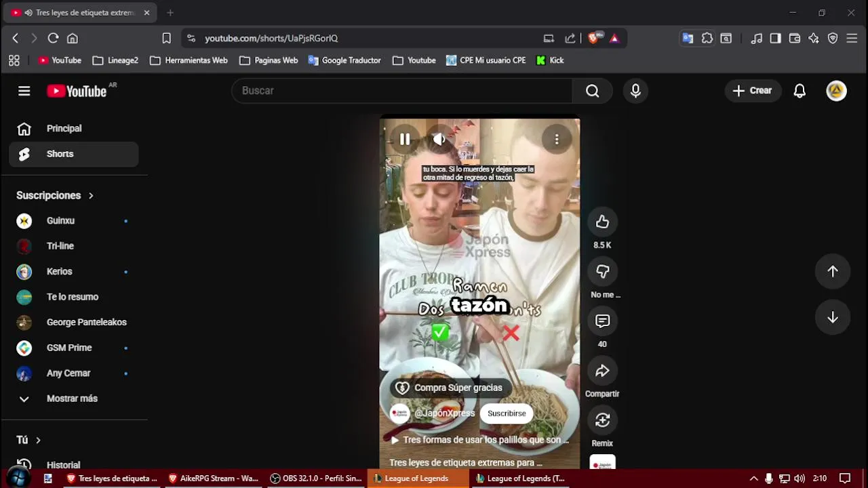Open the YouTube hamburger guide menu
This screenshot has height=488, width=868.
pyautogui.click(x=24, y=91)
